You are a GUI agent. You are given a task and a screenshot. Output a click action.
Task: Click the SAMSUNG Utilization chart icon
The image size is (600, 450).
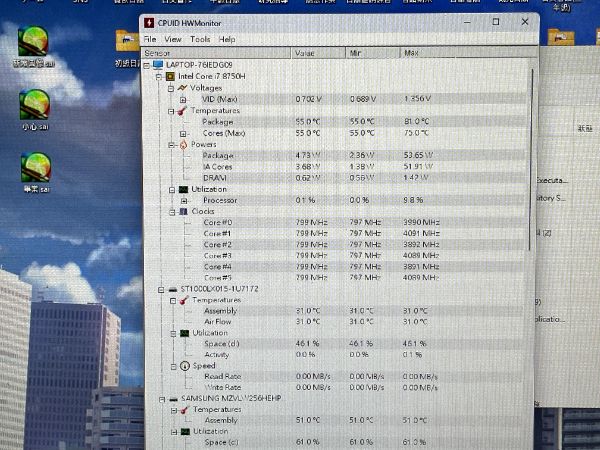click(185, 432)
